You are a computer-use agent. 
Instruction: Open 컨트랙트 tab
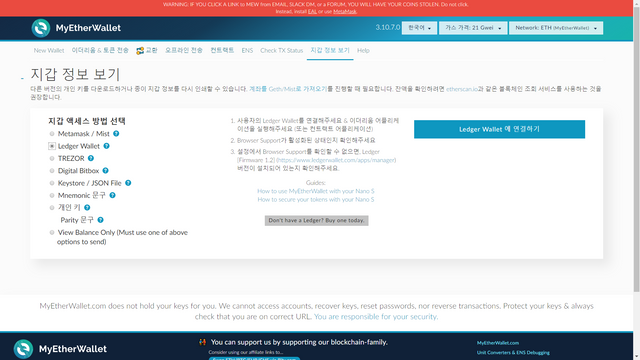pos(222,51)
